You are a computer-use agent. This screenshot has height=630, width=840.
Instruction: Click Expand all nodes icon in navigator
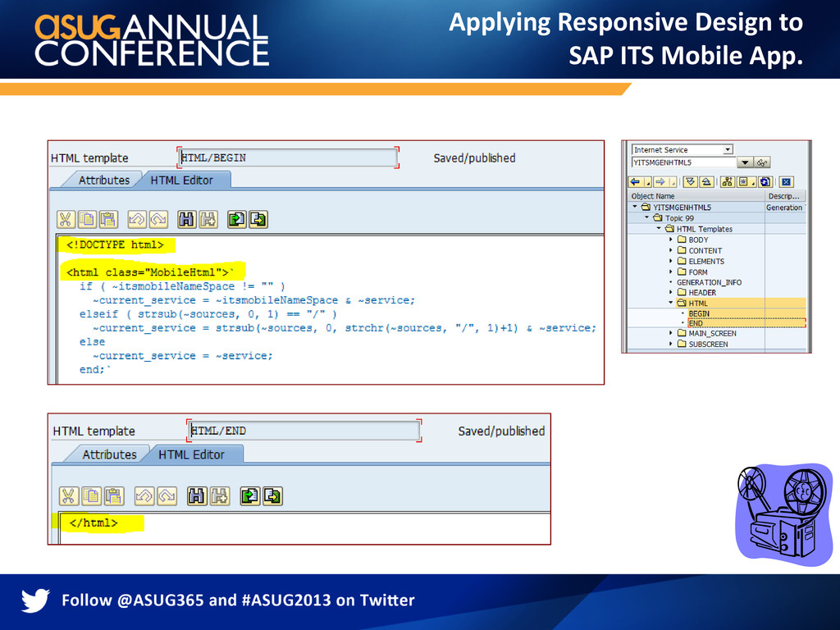coord(691,182)
